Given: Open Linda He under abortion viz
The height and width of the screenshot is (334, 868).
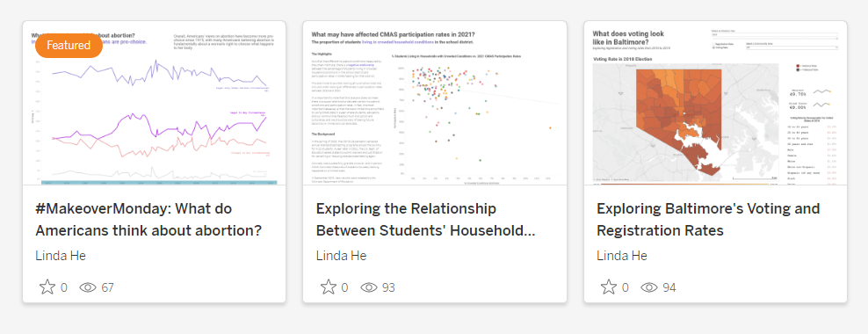Looking at the screenshot, I should (x=61, y=256).
